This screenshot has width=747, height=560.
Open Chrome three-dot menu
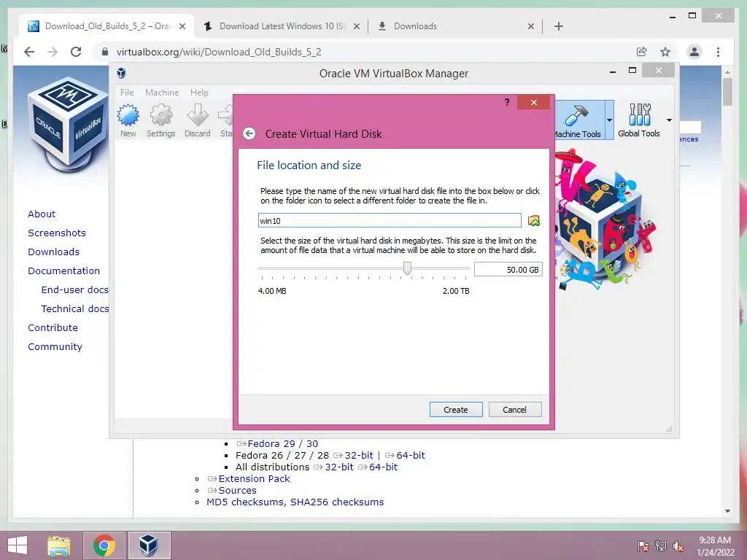pyautogui.click(x=718, y=52)
